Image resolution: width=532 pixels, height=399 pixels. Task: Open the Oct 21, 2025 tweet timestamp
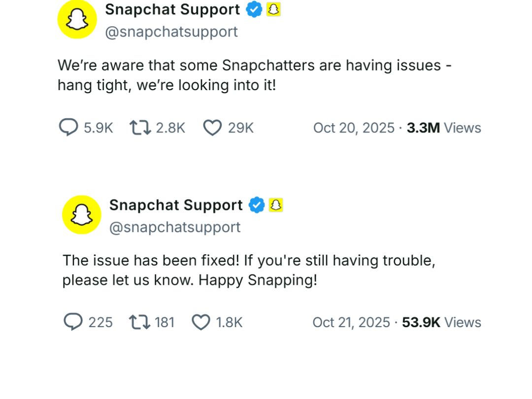pyautogui.click(x=351, y=322)
